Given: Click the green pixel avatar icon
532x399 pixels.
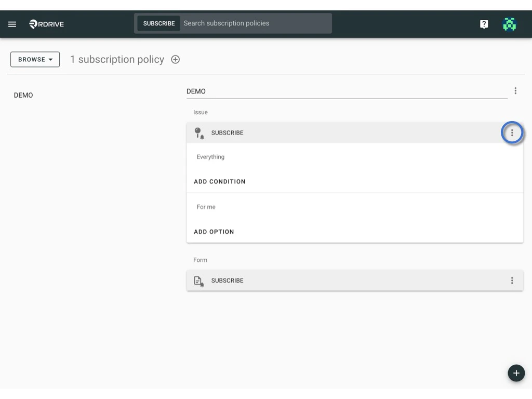Looking at the screenshot, I should click(510, 23).
